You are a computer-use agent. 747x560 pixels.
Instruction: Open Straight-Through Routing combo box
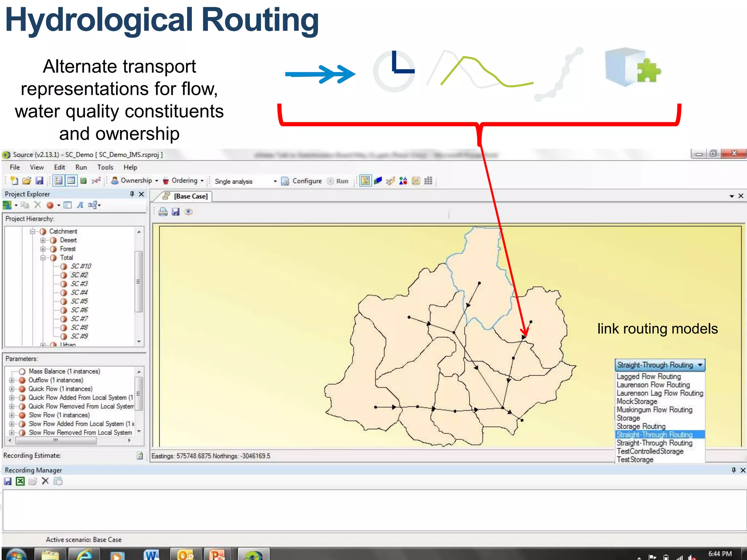[660, 365]
